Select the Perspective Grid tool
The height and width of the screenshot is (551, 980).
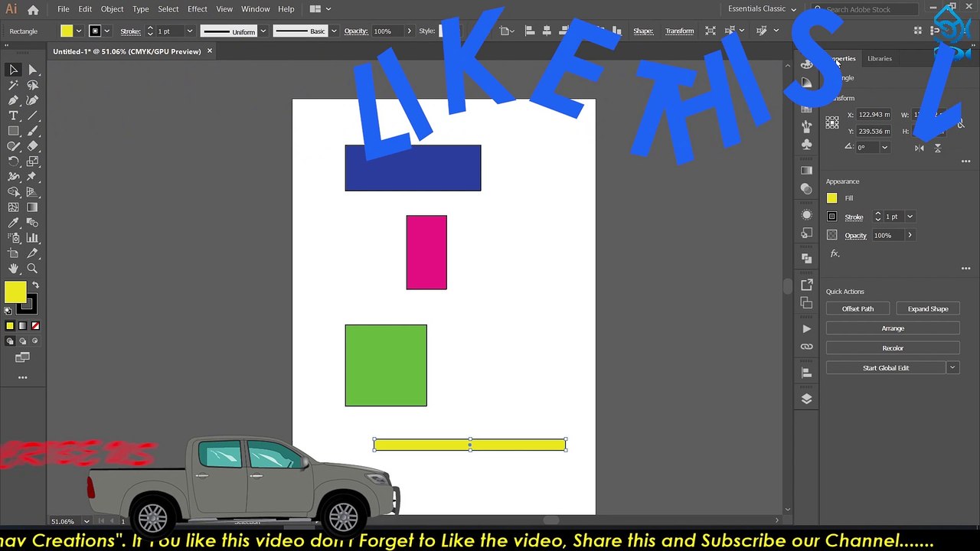tap(32, 192)
